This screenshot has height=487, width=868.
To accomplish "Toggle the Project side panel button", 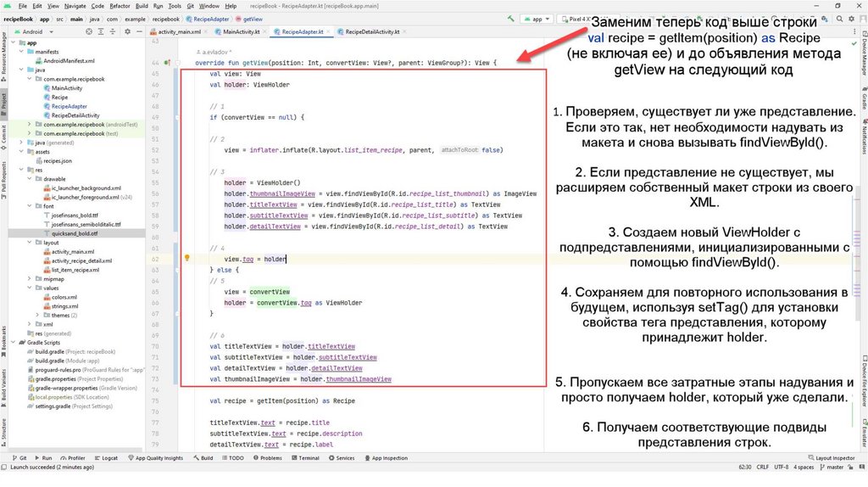I will point(4,103).
